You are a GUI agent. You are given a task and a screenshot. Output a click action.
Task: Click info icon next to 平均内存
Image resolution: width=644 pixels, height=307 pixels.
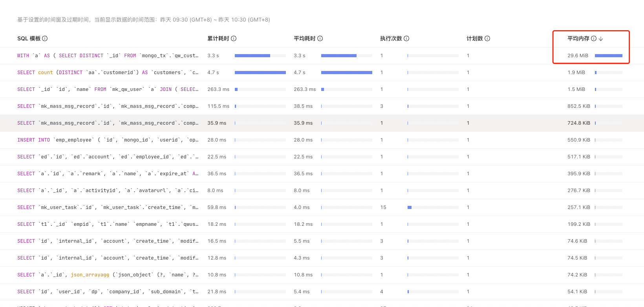tap(594, 38)
